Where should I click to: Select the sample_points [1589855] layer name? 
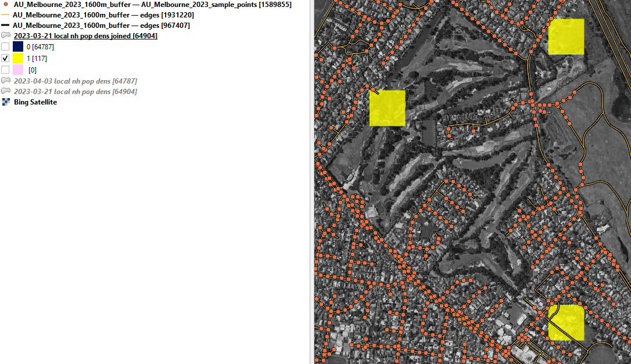(x=152, y=5)
